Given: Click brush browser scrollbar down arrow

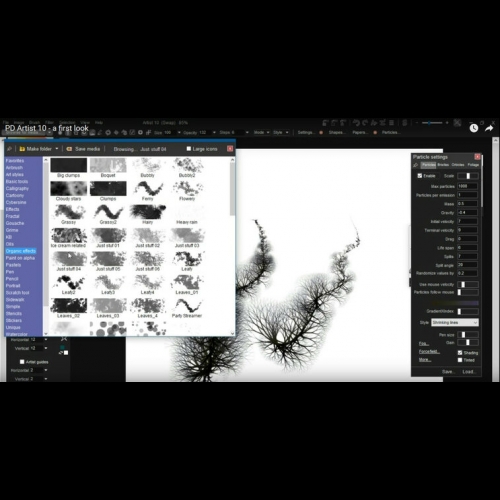Looking at the screenshot, I should (232, 333).
